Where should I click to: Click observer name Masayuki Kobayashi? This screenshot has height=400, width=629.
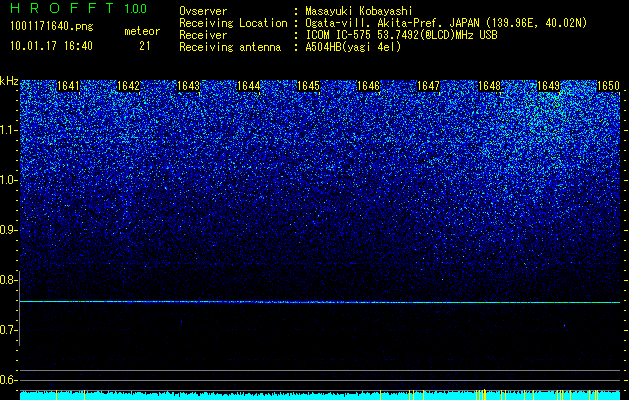click(358, 11)
